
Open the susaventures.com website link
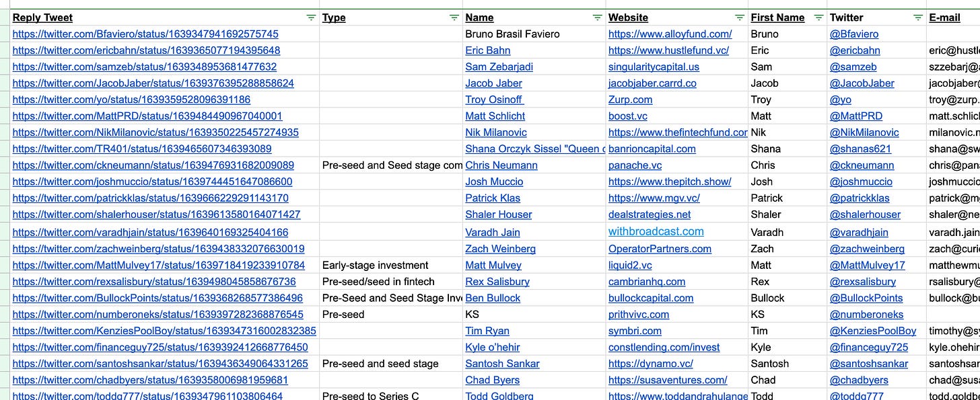click(x=668, y=381)
